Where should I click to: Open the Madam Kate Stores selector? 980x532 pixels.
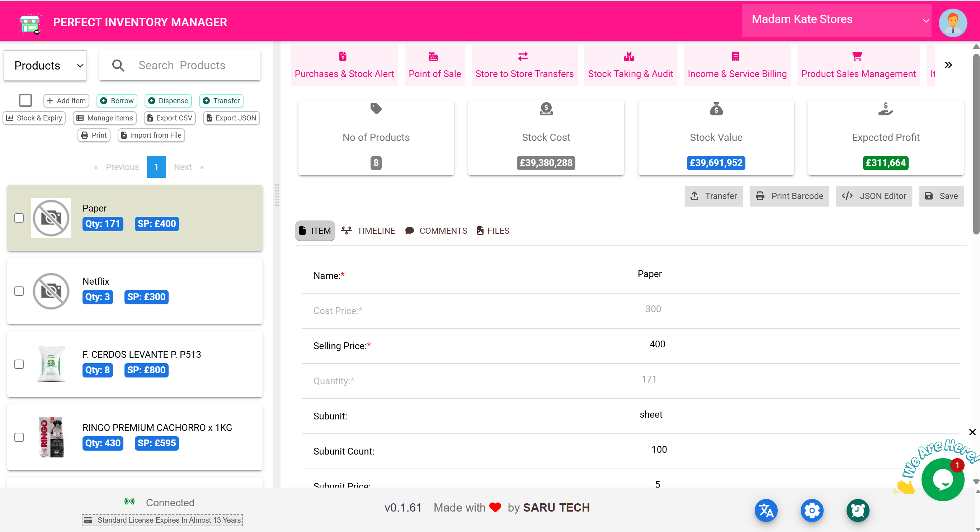click(x=836, y=21)
